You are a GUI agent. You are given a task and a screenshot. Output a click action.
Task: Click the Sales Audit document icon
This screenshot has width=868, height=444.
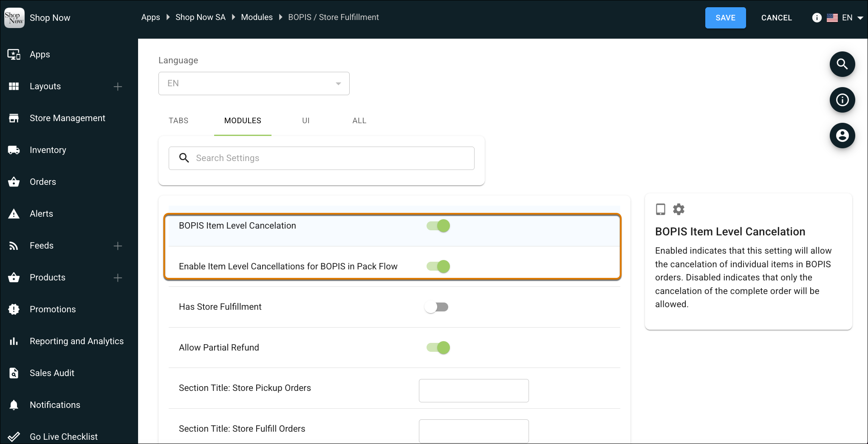[x=14, y=373]
